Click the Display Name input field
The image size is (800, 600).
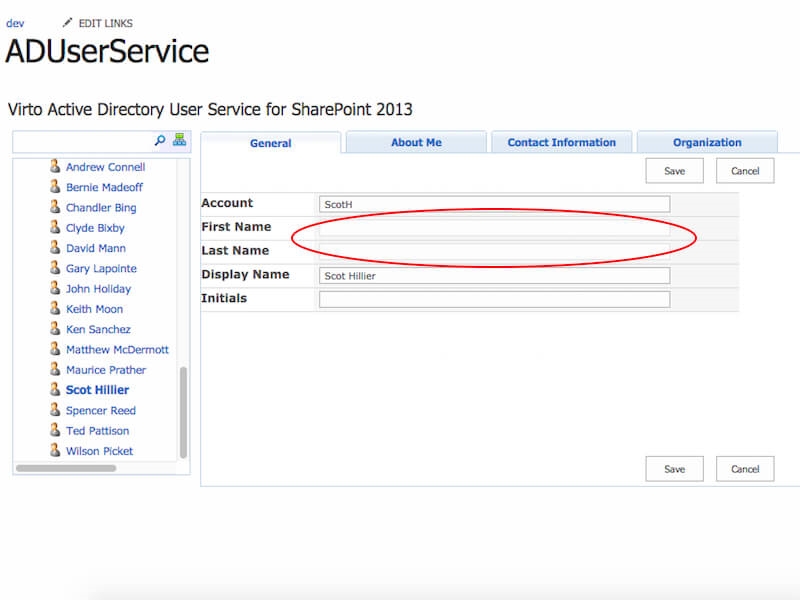click(494, 276)
